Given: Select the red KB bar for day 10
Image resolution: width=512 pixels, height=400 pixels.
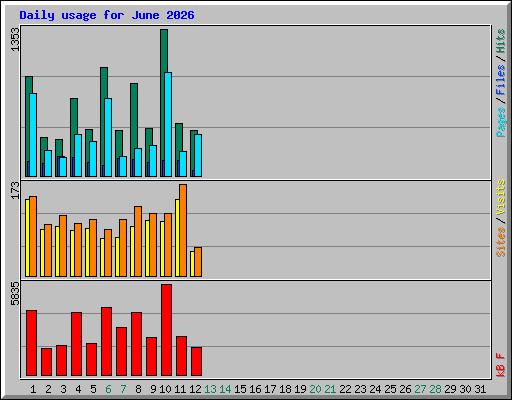Looking at the screenshot, I should tap(166, 330).
